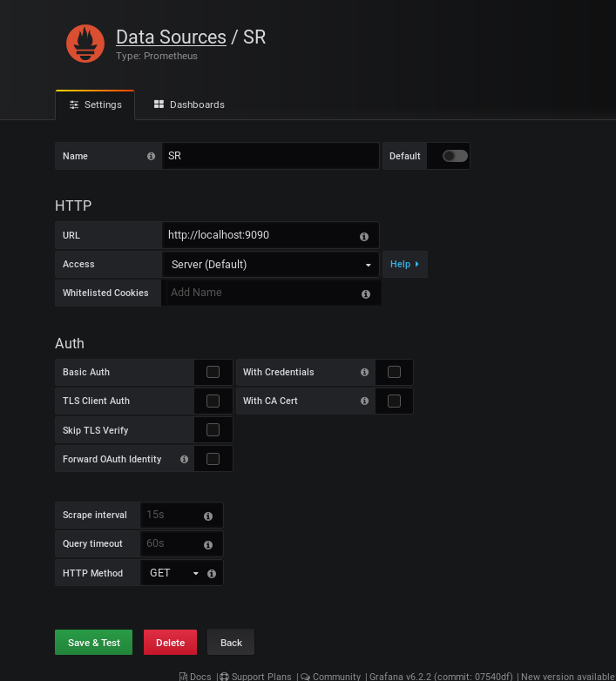Click the Scrape interval 15s field
The width and height of the screenshot is (616, 681).
(x=181, y=515)
